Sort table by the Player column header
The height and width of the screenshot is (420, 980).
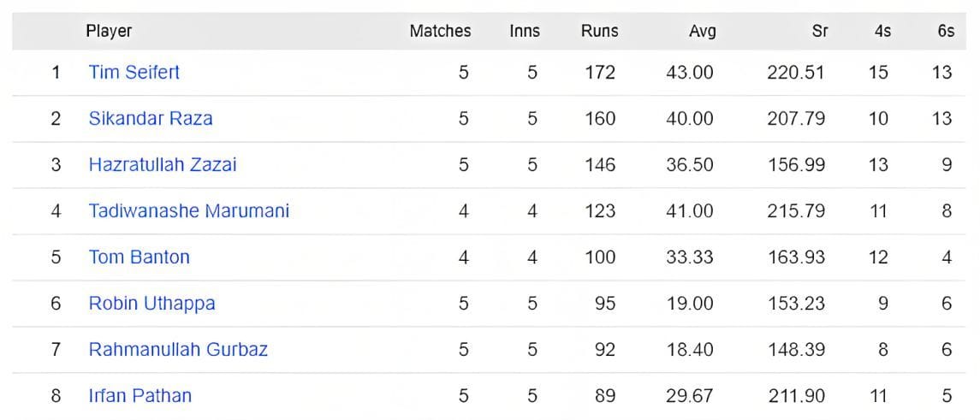coord(109,32)
